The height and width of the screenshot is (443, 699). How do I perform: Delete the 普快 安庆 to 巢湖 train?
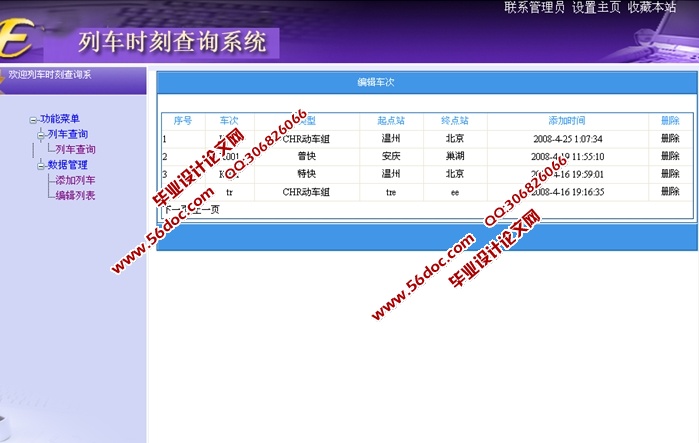[x=670, y=156]
